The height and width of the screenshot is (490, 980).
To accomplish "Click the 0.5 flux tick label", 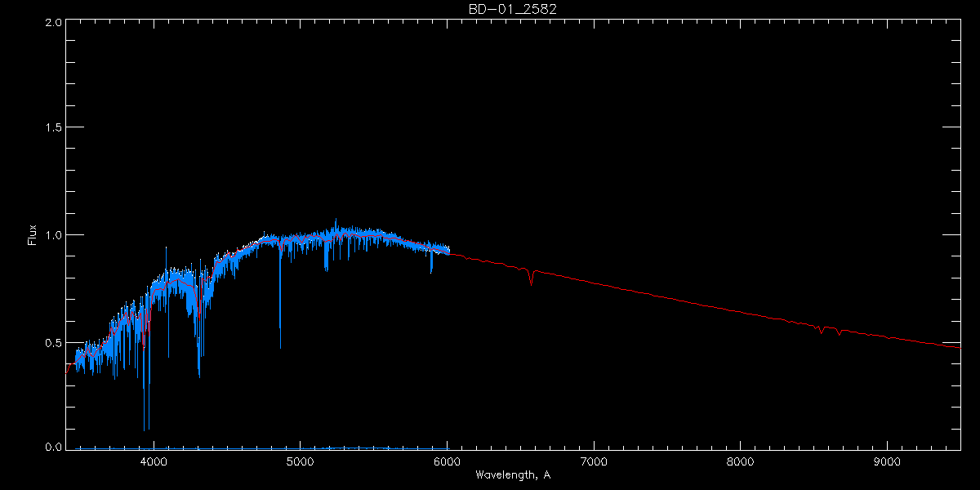I will [54, 342].
